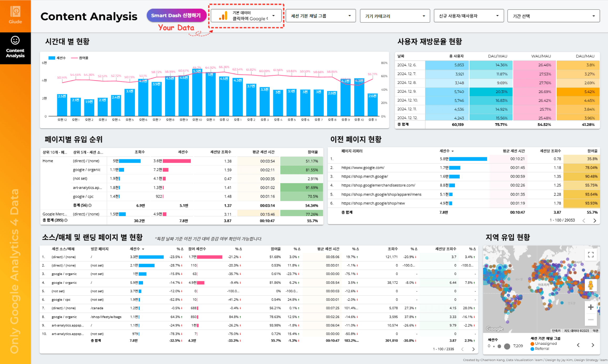Toggle sort arrow on 세션수 in source/medium table
Screen dimensions: 608x364
pos(143,249)
